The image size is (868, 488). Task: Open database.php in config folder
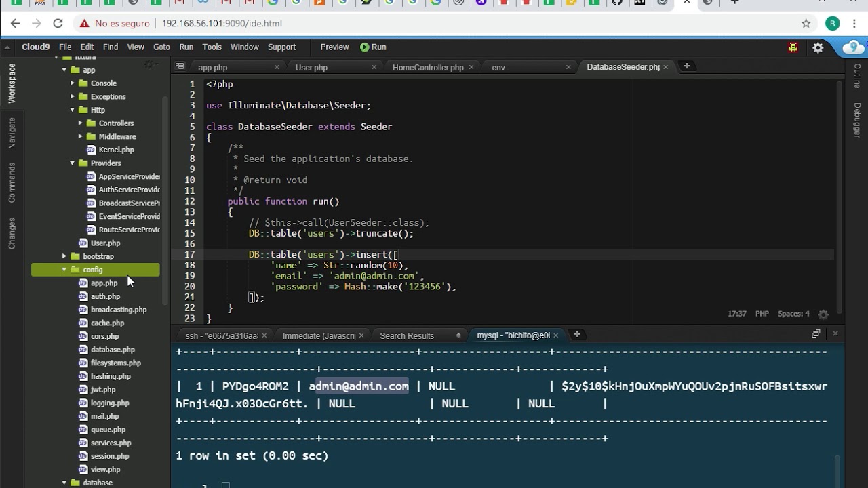pos(113,350)
